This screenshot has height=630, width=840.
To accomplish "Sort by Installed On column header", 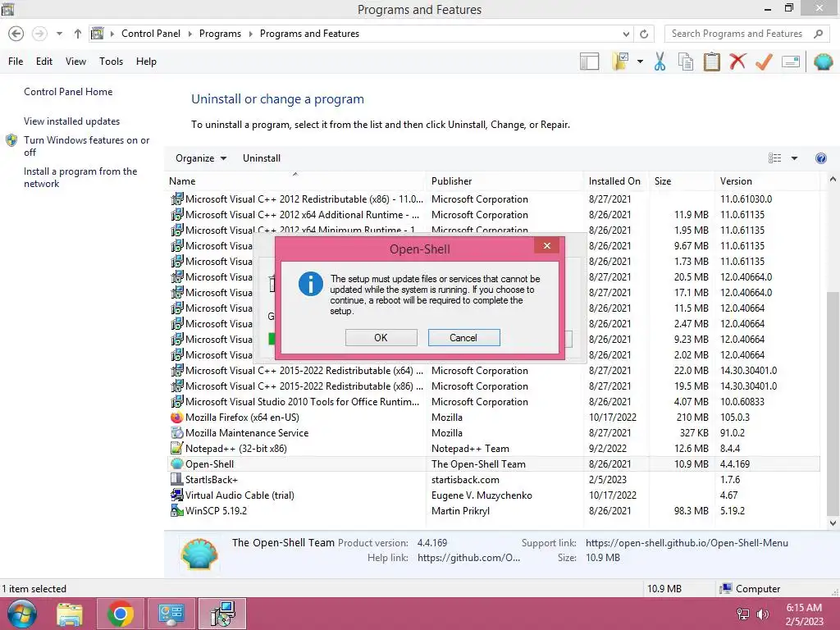I will 615,181.
